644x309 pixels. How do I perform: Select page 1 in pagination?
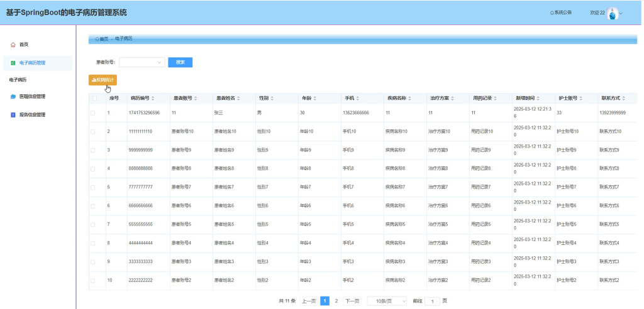click(x=325, y=301)
